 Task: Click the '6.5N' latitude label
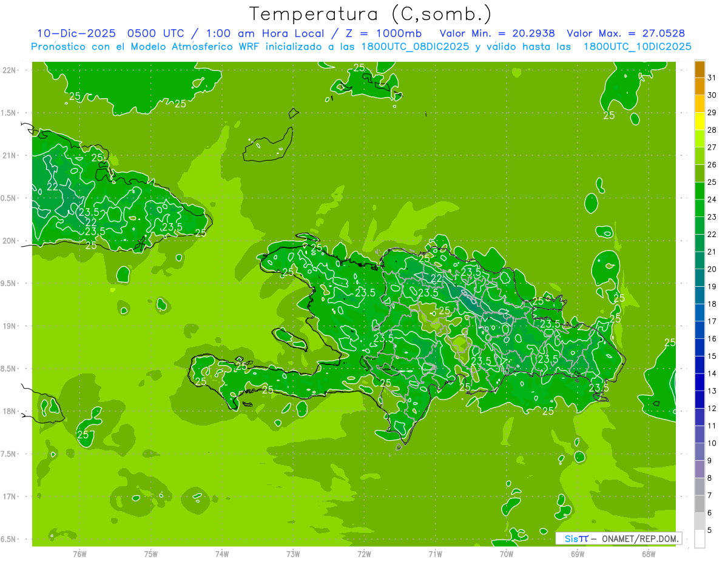click(9, 539)
